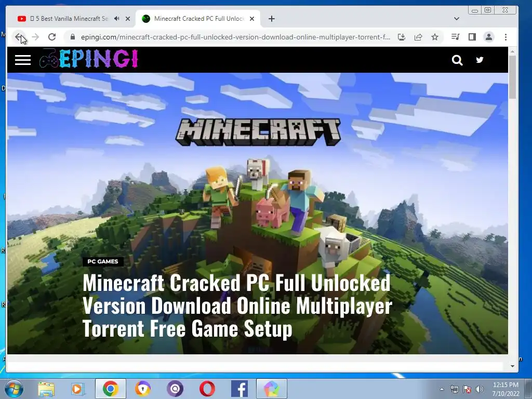Install page using the download icon in address bar
Image resolution: width=532 pixels, height=399 pixels.
402,37
